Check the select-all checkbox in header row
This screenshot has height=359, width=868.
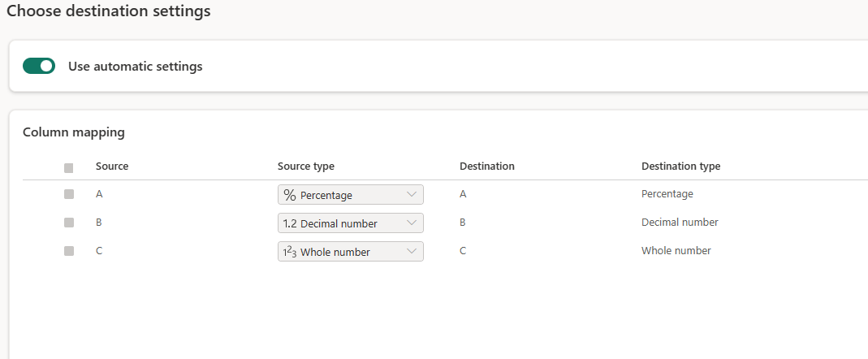[x=69, y=168]
